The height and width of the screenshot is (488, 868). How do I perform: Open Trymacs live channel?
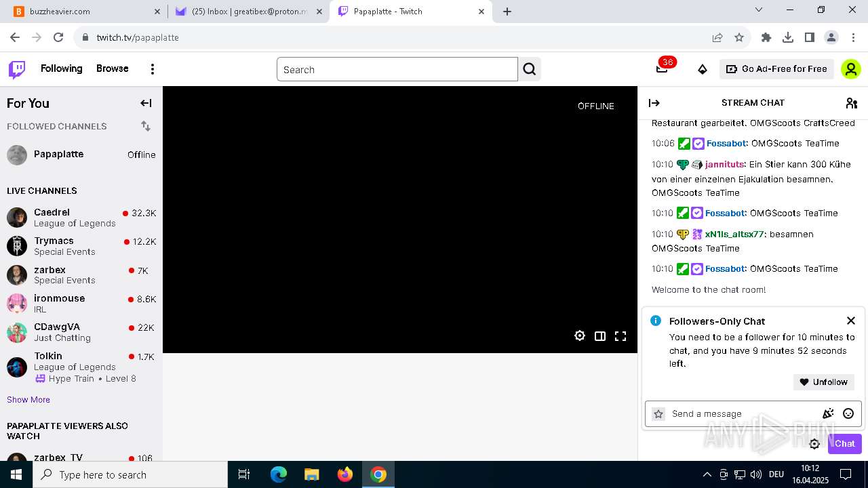[81, 246]
